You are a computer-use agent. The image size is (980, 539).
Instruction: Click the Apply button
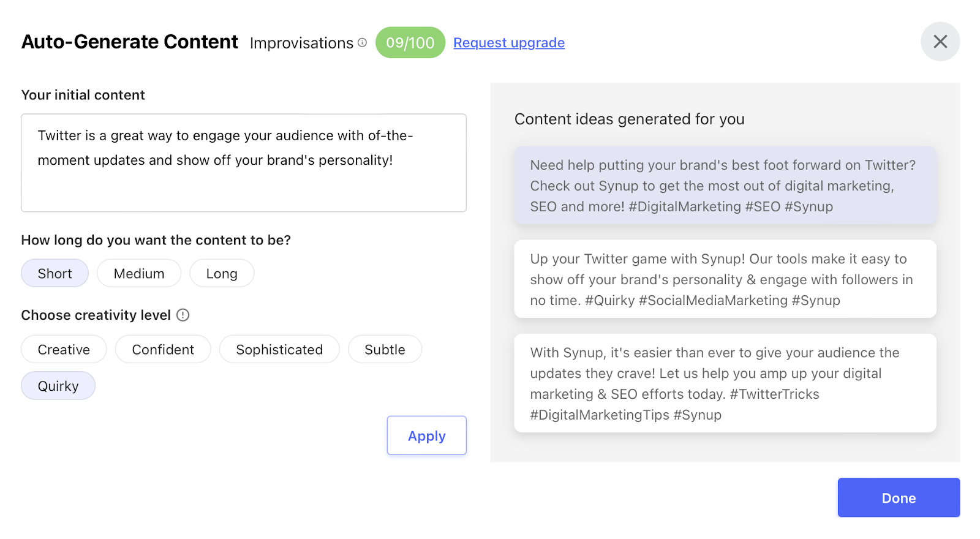pos(426,435)
